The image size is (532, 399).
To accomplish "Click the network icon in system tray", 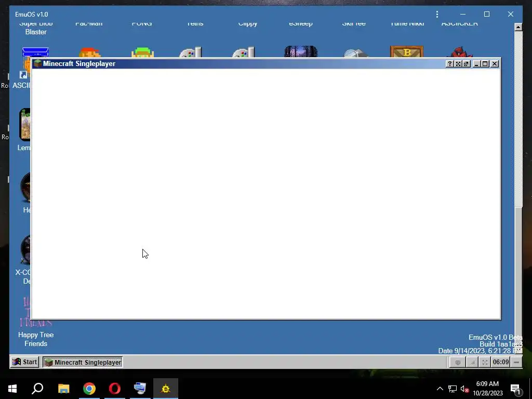I will [x=453, y=389].
